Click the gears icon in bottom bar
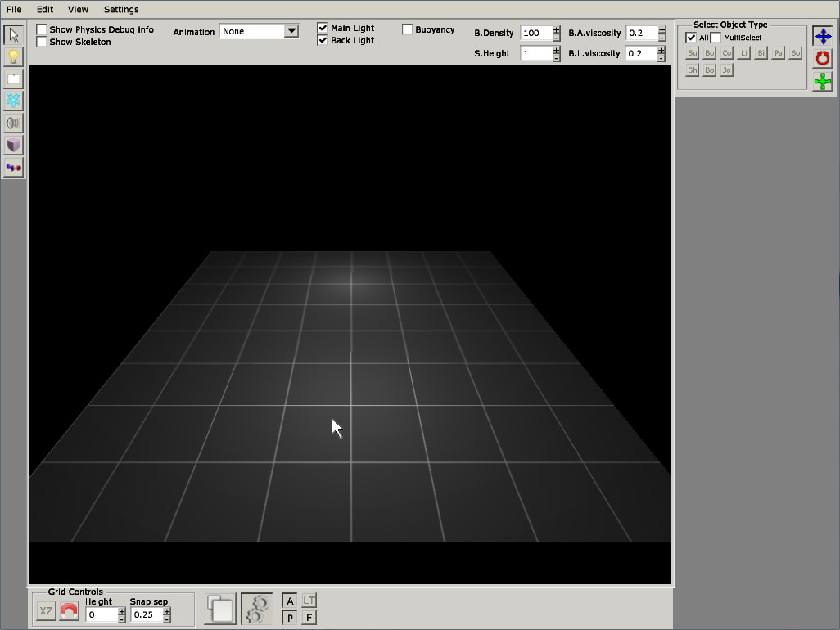The width and height of the screenshot is (840, 630). [x=257, y=610]
